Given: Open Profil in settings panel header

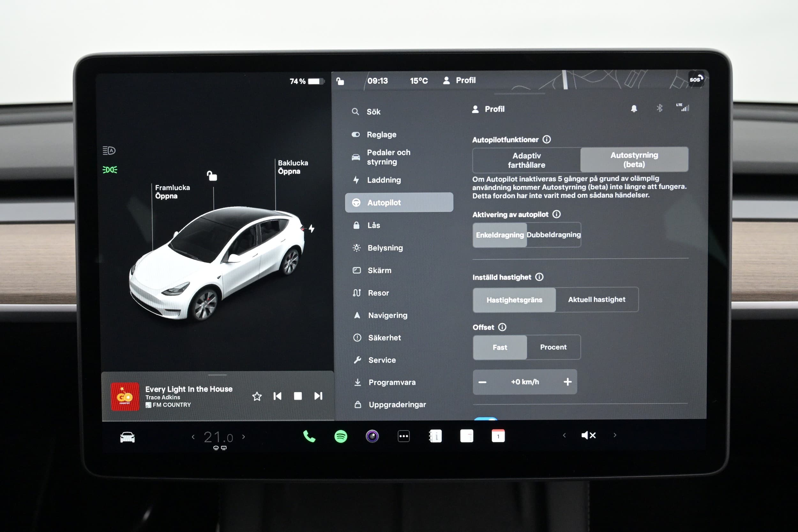Looking at the screenshot, I should point(488,109).
